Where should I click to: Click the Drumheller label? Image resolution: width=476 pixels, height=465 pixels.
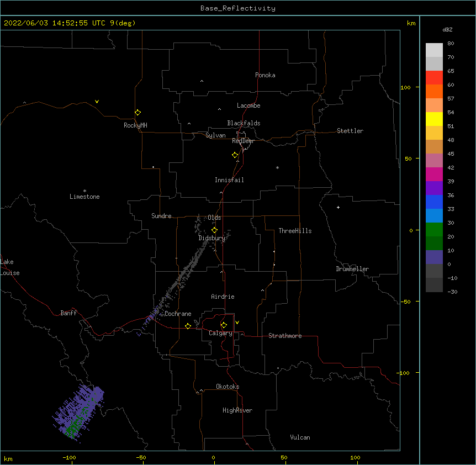[352, 269]
